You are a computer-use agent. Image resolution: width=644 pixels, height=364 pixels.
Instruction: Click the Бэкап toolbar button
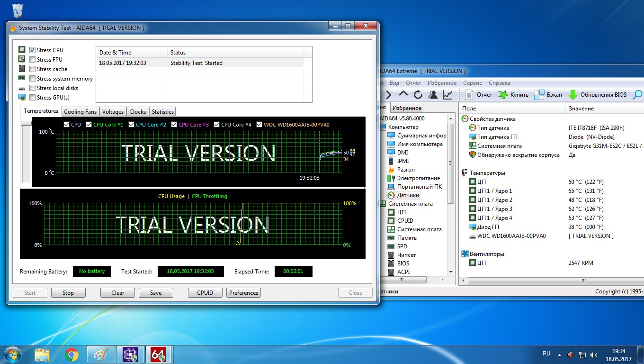coord(548,95)
